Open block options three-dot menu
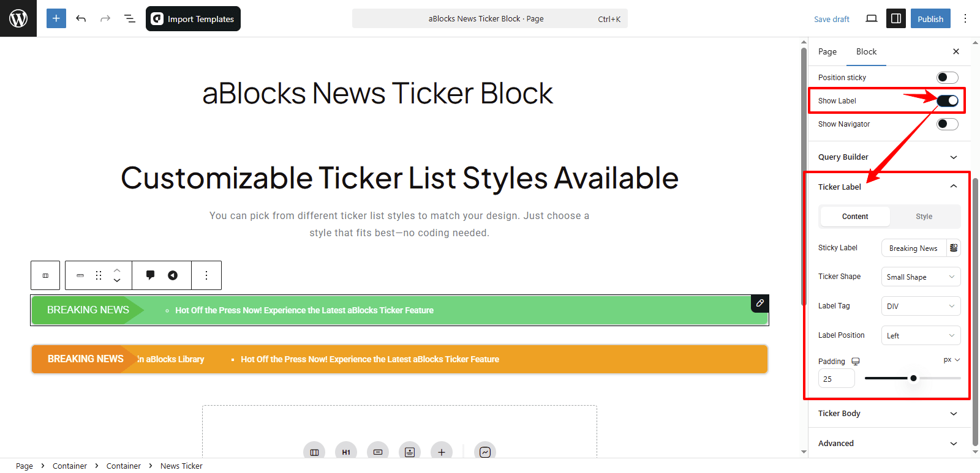The image size is (980, 473). pos(206,275)
